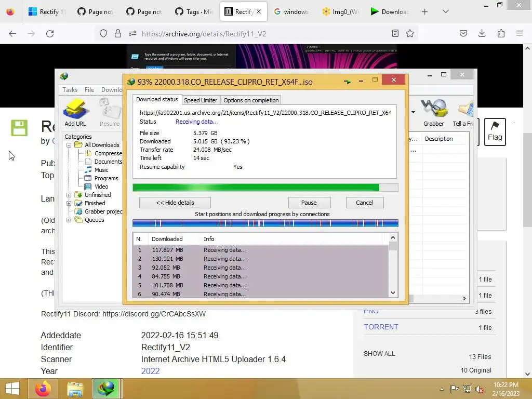The height and width of the screenshot is (399, 532).
Task: Open Firefox hamburger application menu
Action: [520, 33]
